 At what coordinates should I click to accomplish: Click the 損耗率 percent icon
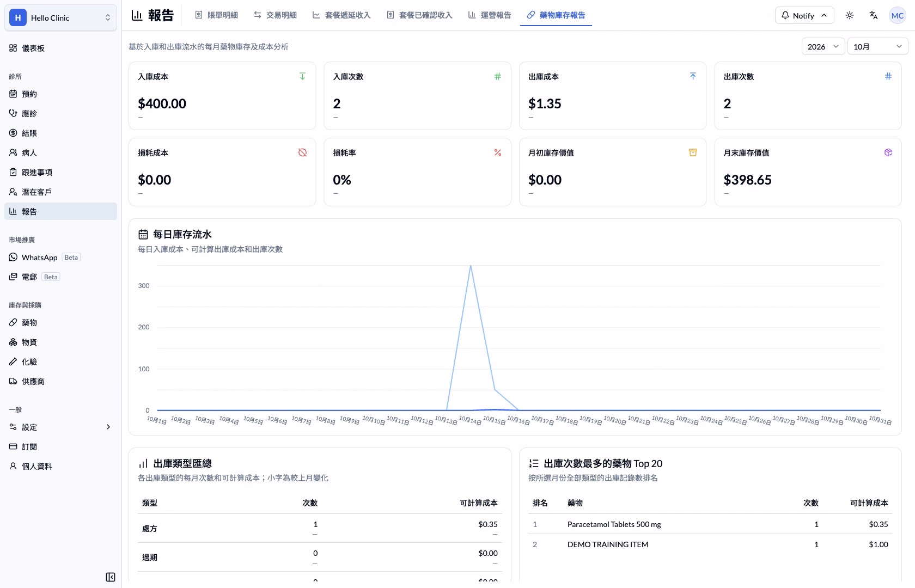click(498, 152)
